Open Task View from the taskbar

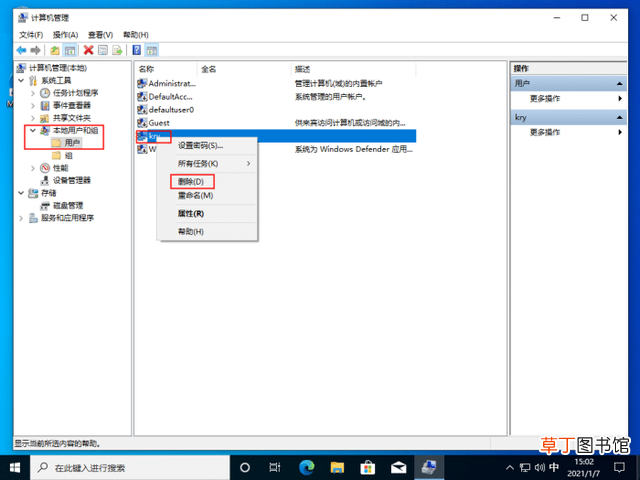tap(275, 467)
